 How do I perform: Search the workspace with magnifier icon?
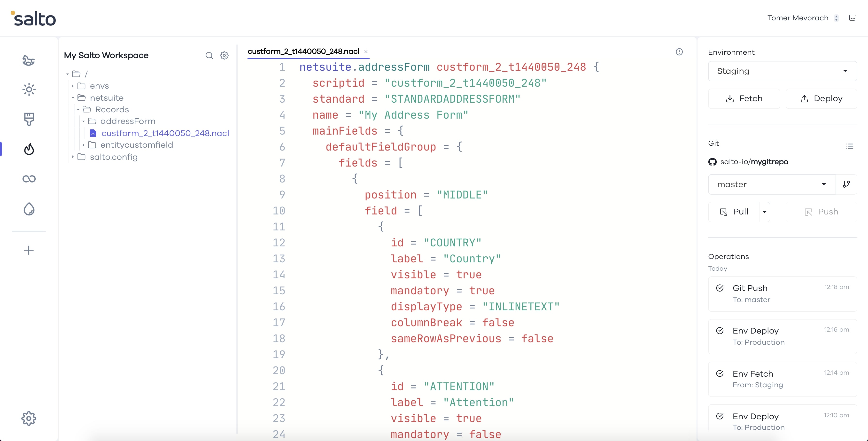click(x=209, y=55)
